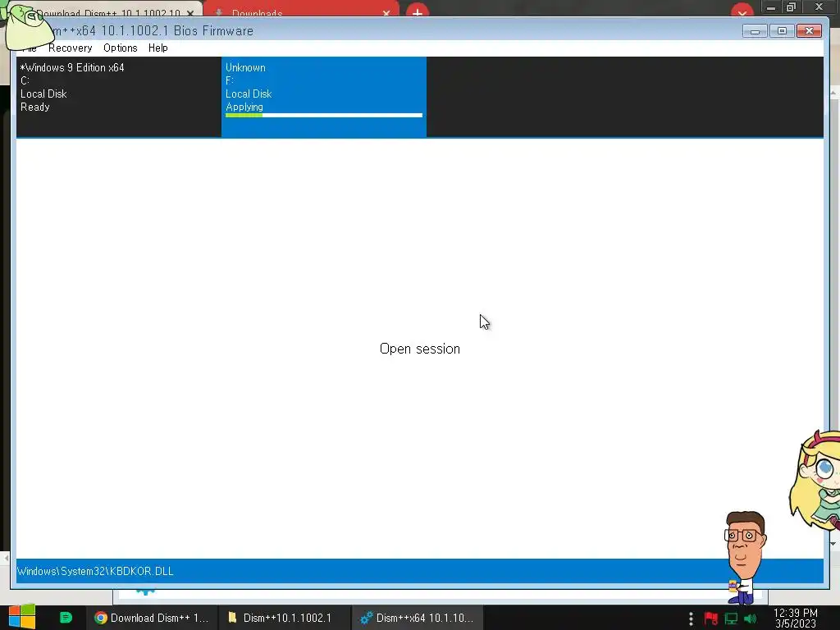Open the Options menu in Dism++

coord(121,48)
